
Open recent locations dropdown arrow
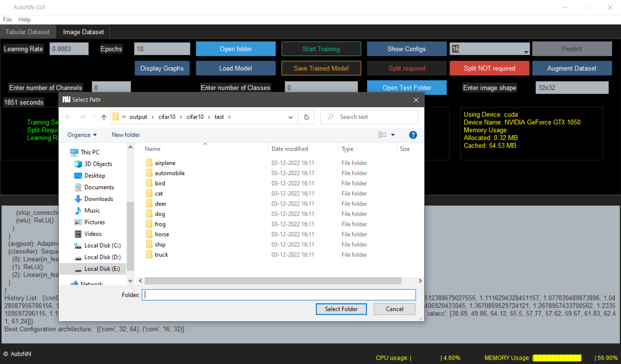tap(94, 117)
